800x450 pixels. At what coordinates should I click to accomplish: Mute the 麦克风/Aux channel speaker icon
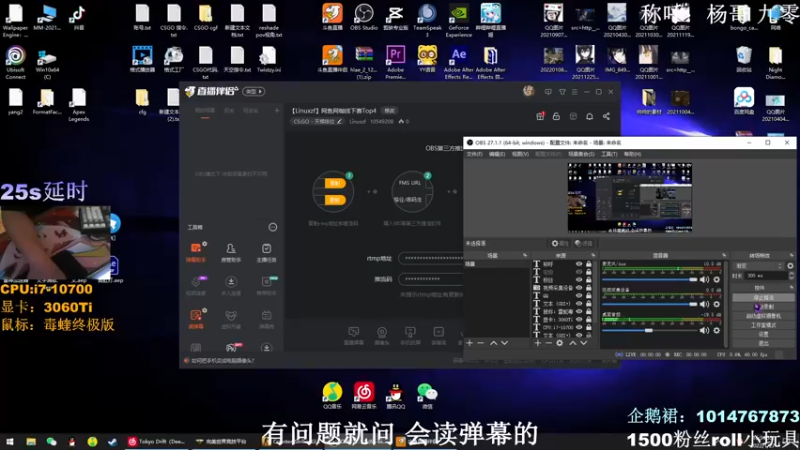click(705, 279)
